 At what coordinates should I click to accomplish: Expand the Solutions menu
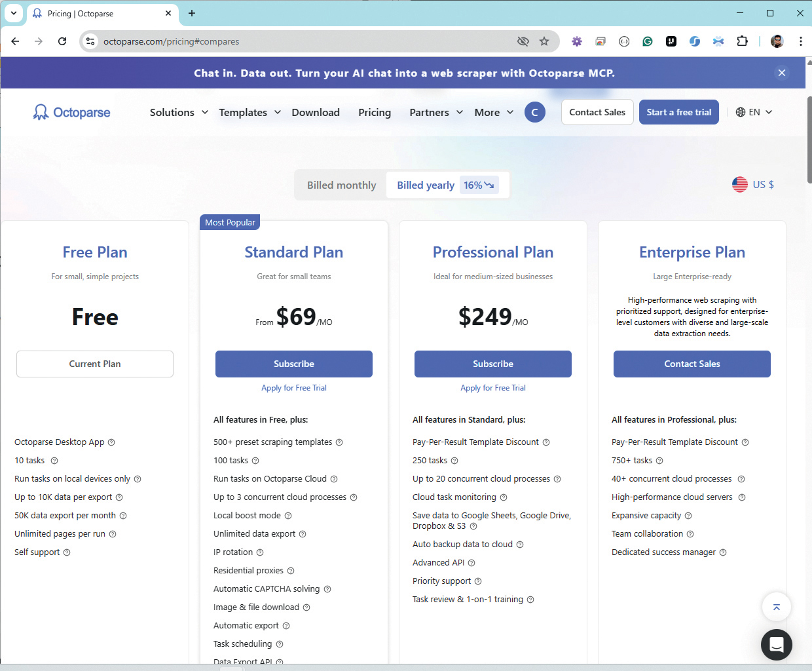click(179, 112)
